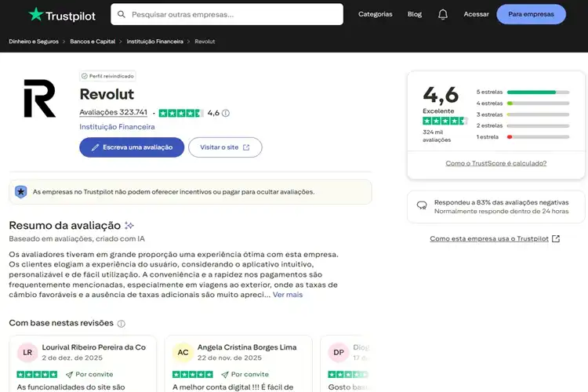
Task: Click the Revolut breadcrumb
Action: [x=205, y=42]
